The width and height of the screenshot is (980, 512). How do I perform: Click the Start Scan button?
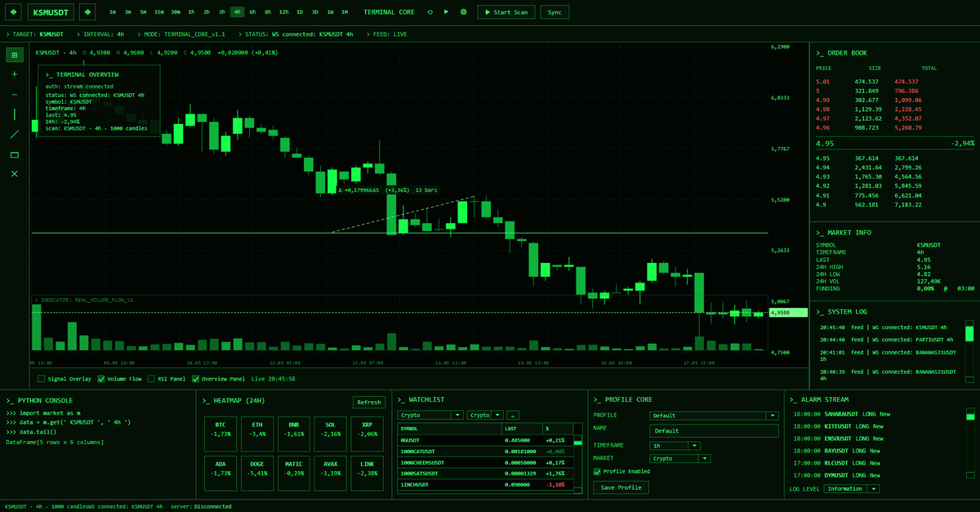coord(507,12)
